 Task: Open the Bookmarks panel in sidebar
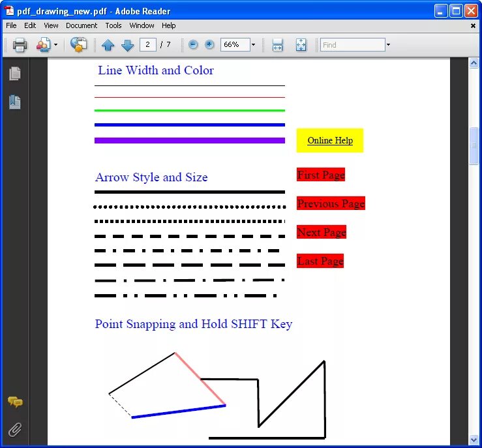(15, 102)
